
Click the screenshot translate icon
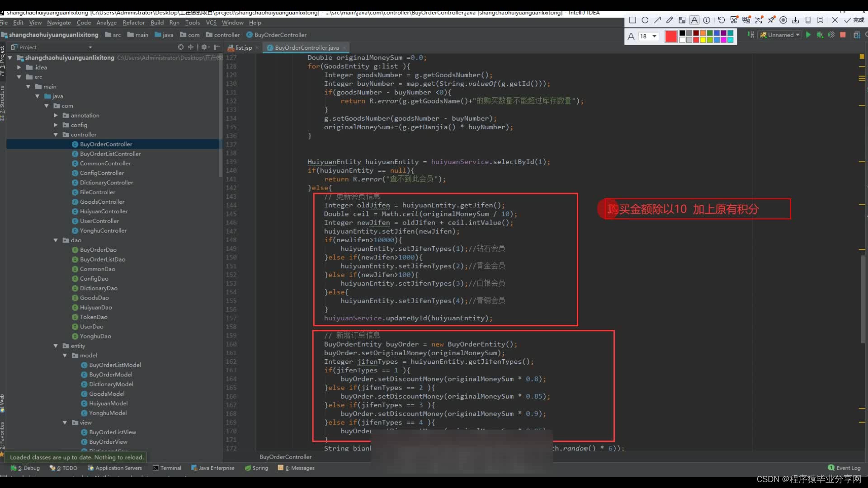746,20
